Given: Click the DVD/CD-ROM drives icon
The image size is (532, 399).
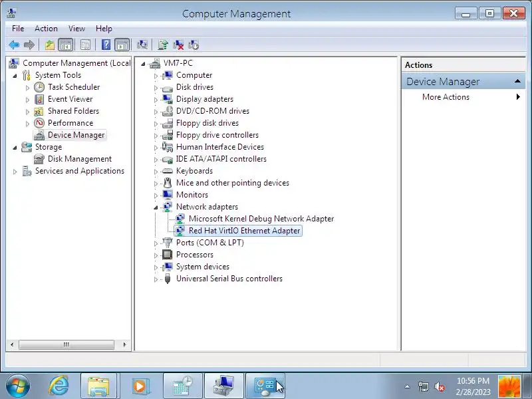Looking at the screenshot, I should (168, 111).
